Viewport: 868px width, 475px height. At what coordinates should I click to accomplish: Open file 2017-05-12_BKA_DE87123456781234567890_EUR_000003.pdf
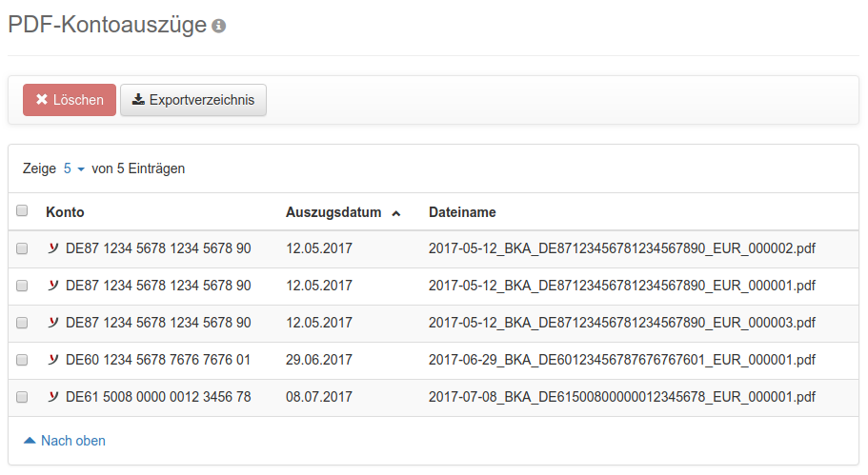click(621, 323)
